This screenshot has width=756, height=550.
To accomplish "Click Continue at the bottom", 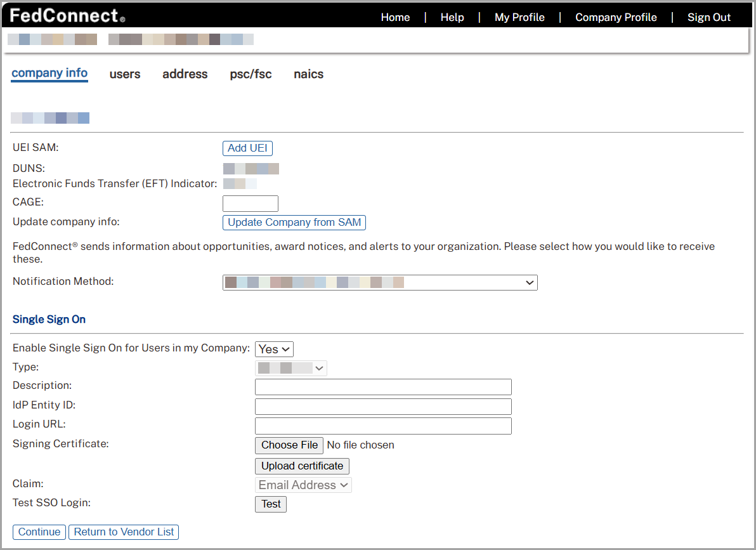I will tap(39, 532).
